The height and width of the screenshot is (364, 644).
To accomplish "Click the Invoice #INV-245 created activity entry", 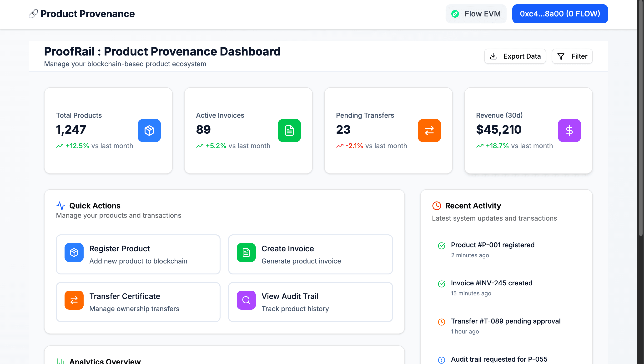I will point(492,283).
